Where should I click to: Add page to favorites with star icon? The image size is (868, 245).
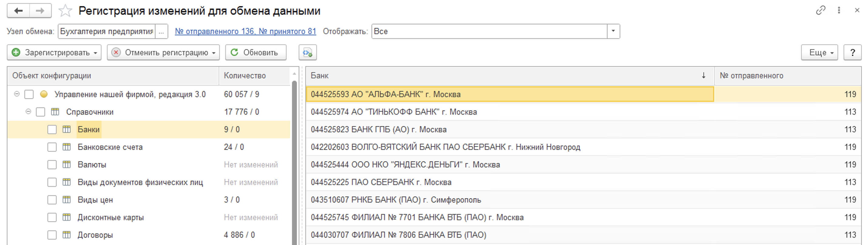point(65,11)
